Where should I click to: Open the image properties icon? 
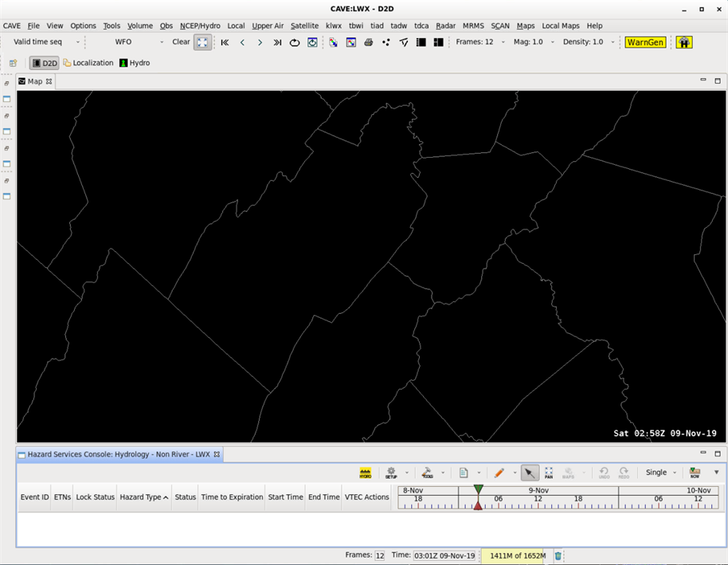pyautogui.click(x=351, y=42)
